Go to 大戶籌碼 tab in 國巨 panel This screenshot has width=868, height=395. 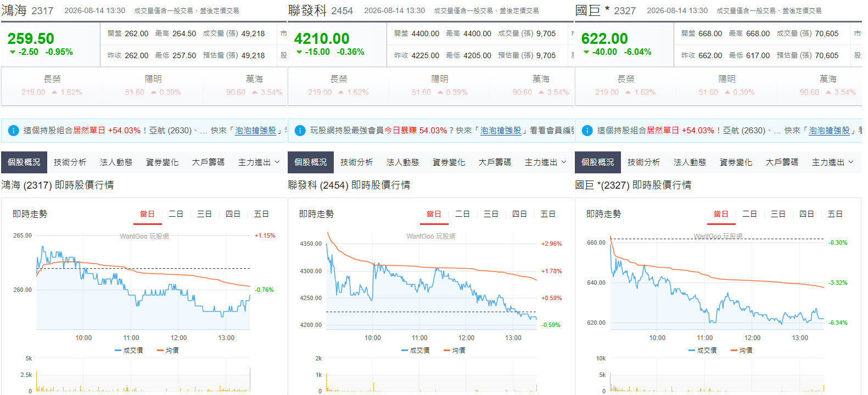coord(782,162)
